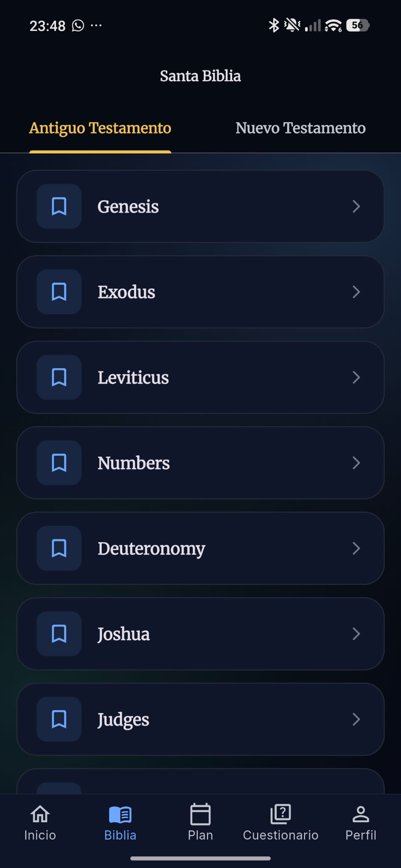Tap the bookmark icon beside Genesis

59,206
